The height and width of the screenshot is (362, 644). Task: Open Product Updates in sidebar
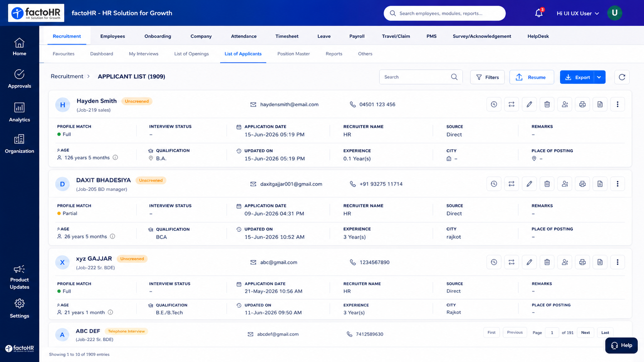[19, 277]
